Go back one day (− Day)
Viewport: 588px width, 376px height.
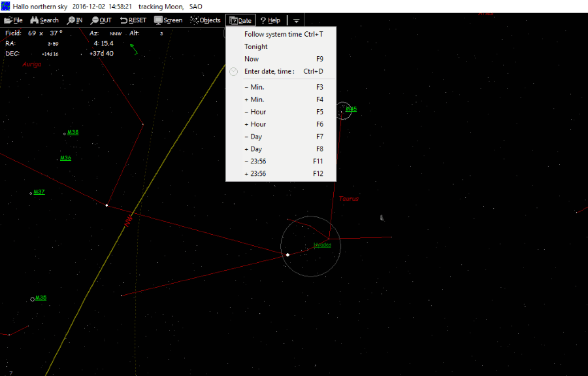tap(281, 137)
